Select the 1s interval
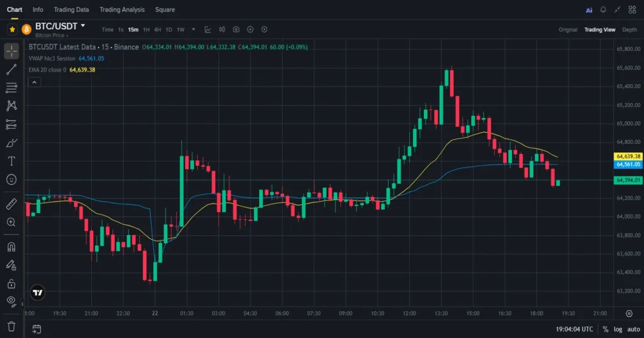644x338 pixels. click(x=121, y=30)
